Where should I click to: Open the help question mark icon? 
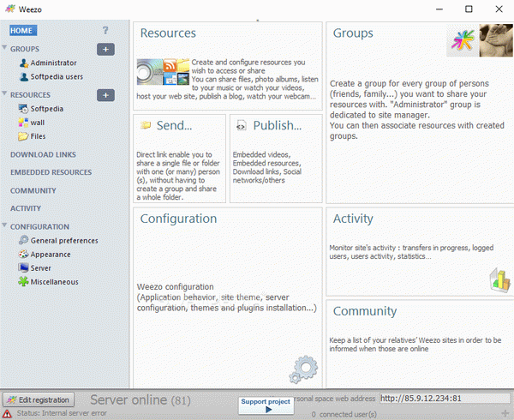pyautogui.click(x=105, y=30)
